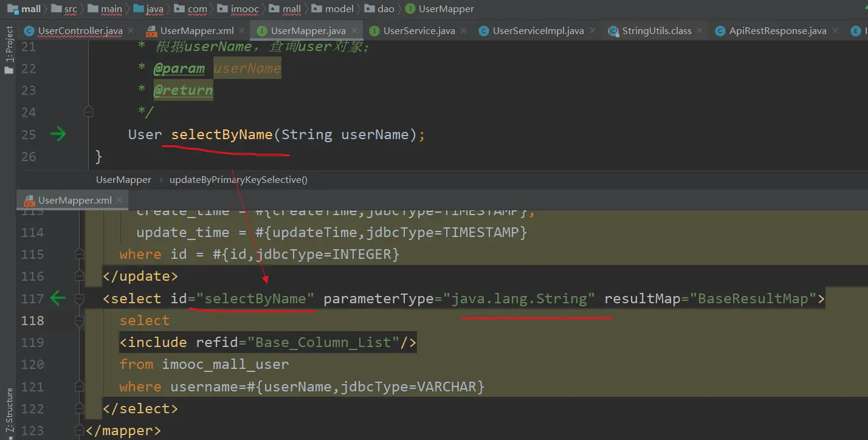Close the lower UserMapper.xml split tab
Screen dimensions: 868x440
120,200
